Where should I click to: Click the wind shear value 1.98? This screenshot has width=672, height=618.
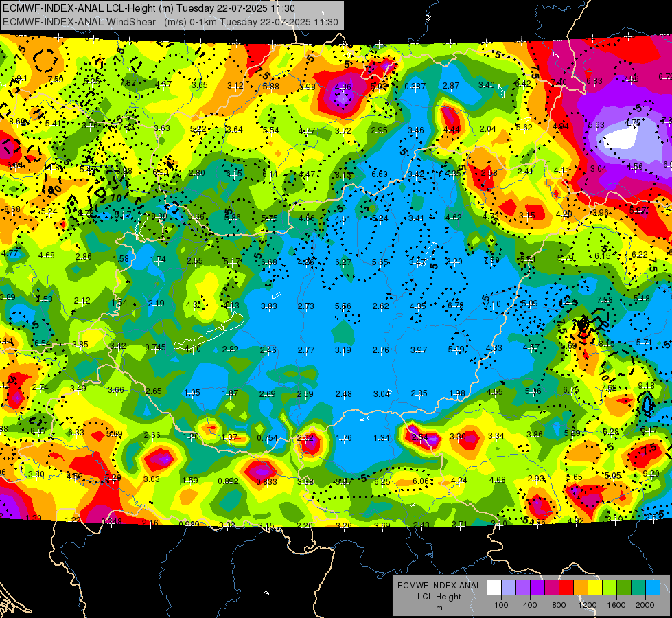pyautogui.click(x=457, y=393)
